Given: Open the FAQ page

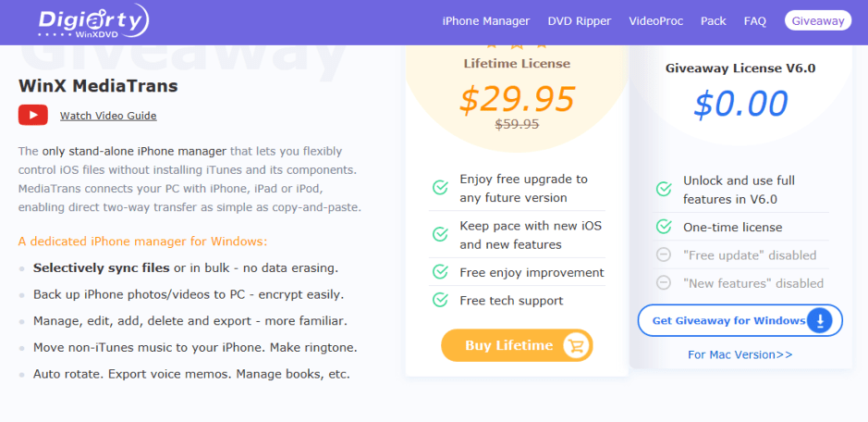Looking at the screenshot, I should 755,21.
